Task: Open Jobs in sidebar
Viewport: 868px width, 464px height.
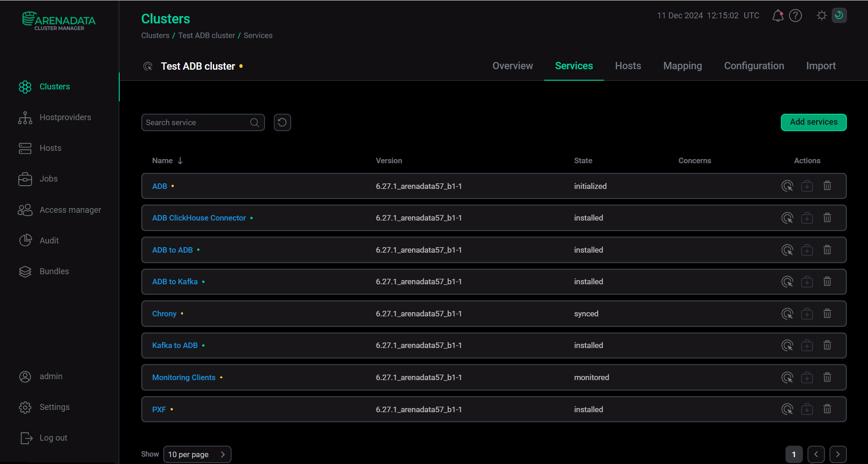Action: click(48, 179)
